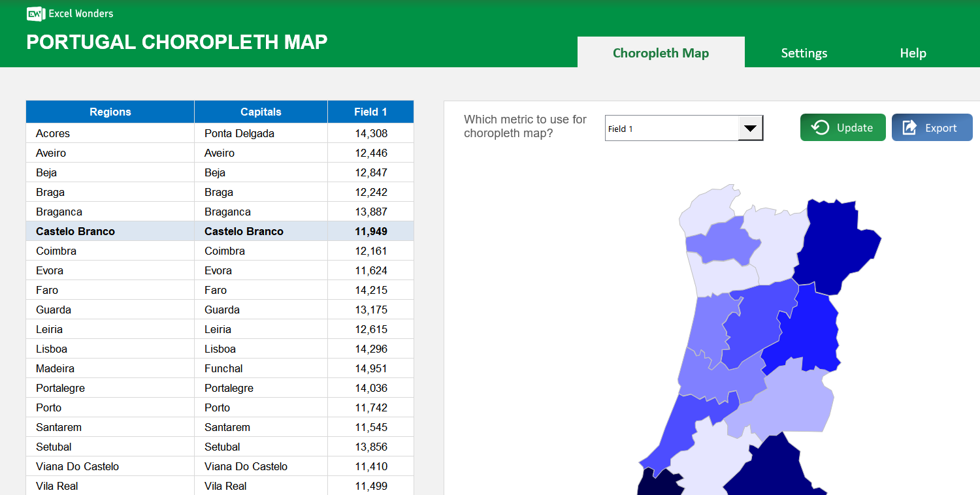Open the Help tab
The height and width of the screenshot is (495, 980).
[x=913, y=53]
